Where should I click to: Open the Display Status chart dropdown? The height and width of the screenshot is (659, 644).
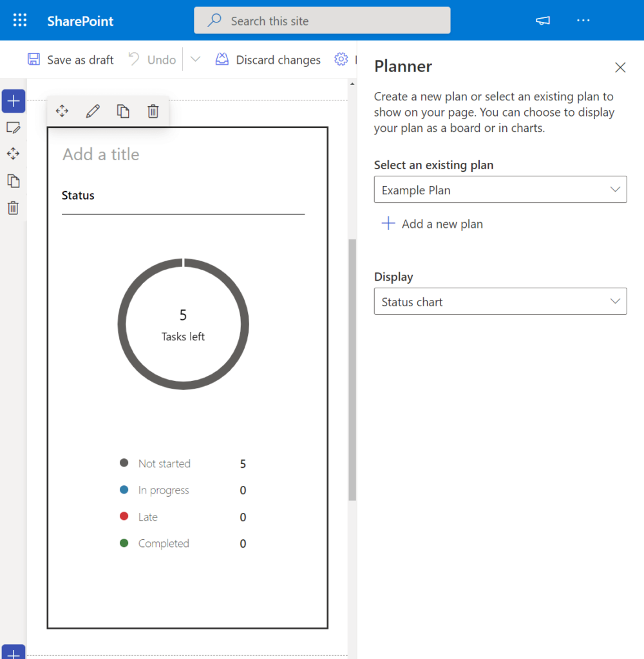(x=500, y=301)
